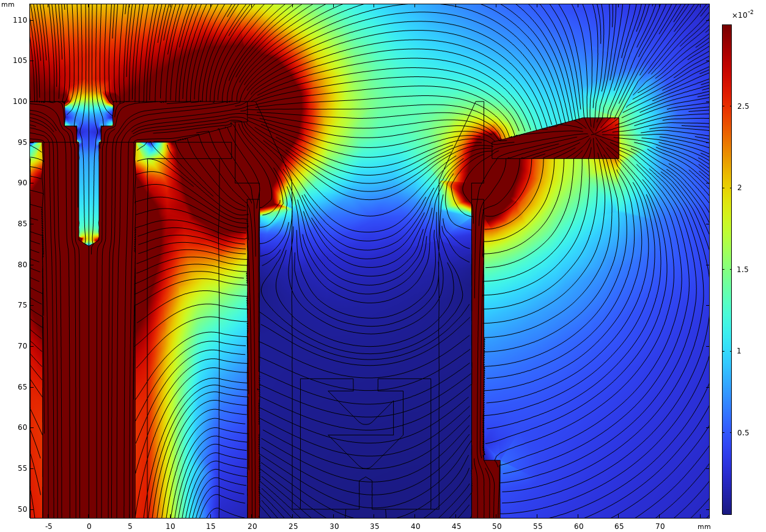Click the mm unit label above y-axis
766x532 pixels.
click(x=7, y=5)
